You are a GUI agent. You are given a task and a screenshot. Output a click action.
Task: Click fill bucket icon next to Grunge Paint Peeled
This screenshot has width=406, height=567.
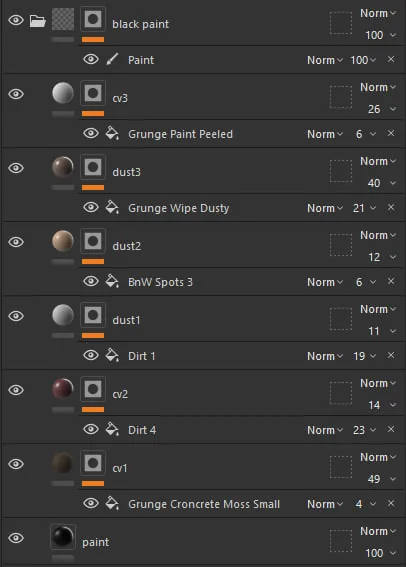(112, 133)
